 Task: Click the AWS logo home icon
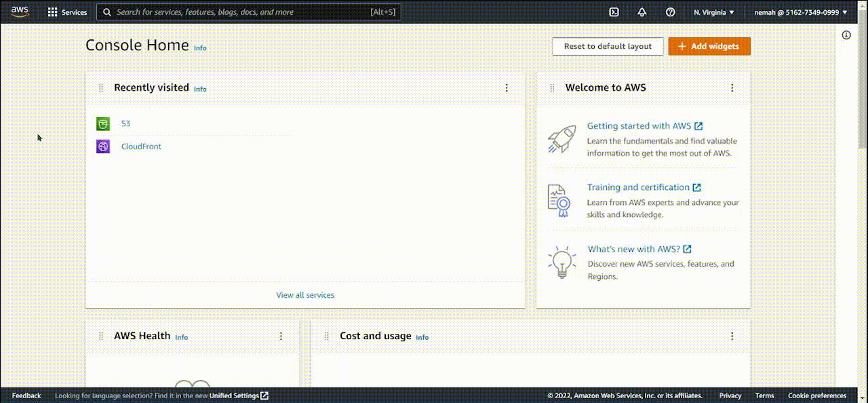[20, 12]
